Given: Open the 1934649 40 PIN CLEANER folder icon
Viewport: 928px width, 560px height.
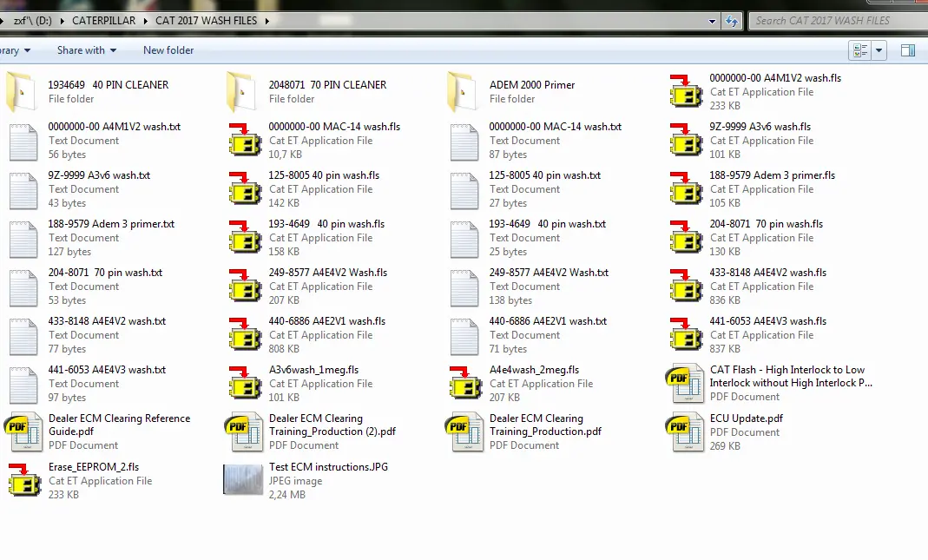Looking at the screenshot, I should click(22, 92).
